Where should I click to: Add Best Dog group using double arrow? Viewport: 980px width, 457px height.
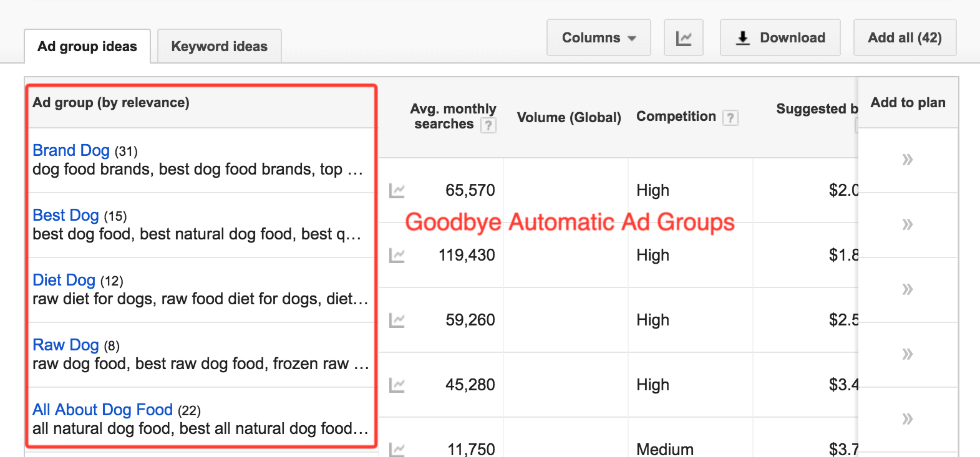tap(907, 224)
